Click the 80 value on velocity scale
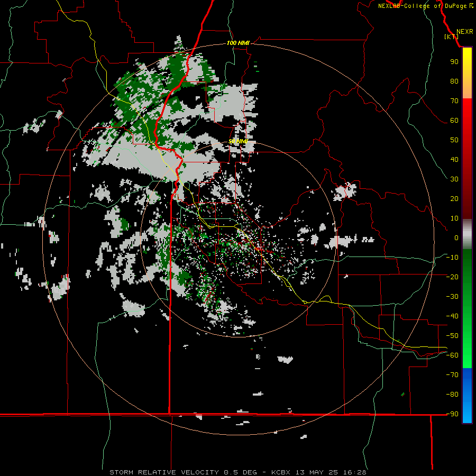 click(454, 81)
